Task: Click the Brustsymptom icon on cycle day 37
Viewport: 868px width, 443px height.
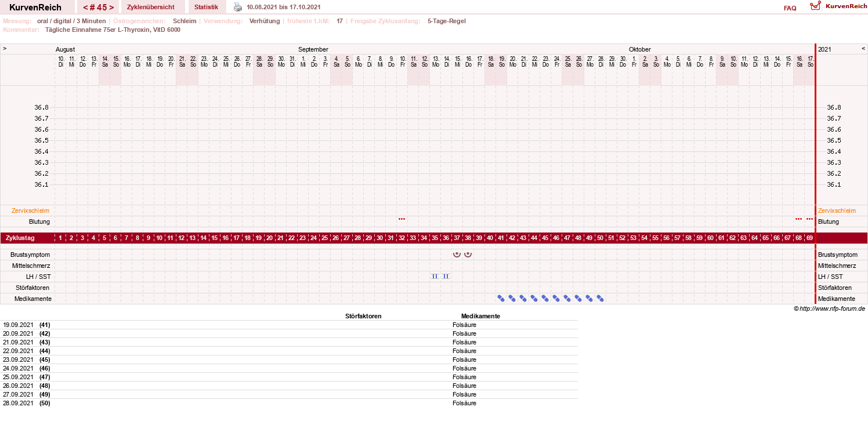Action: pos(457,254)
